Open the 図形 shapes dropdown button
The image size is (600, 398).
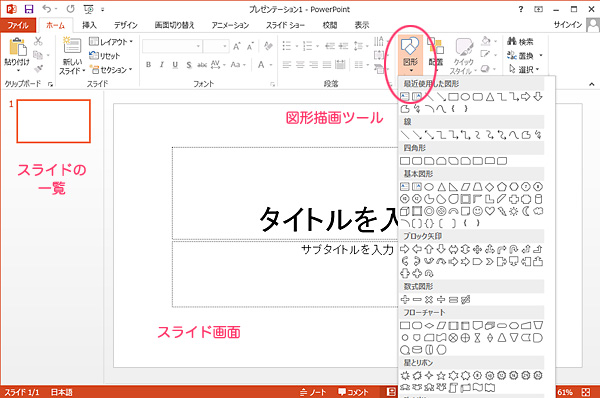[x=410, y=55]
